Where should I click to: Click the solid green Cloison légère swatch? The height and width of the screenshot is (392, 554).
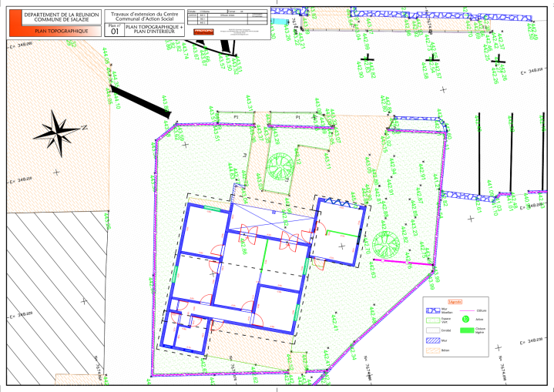click(467, 330)
